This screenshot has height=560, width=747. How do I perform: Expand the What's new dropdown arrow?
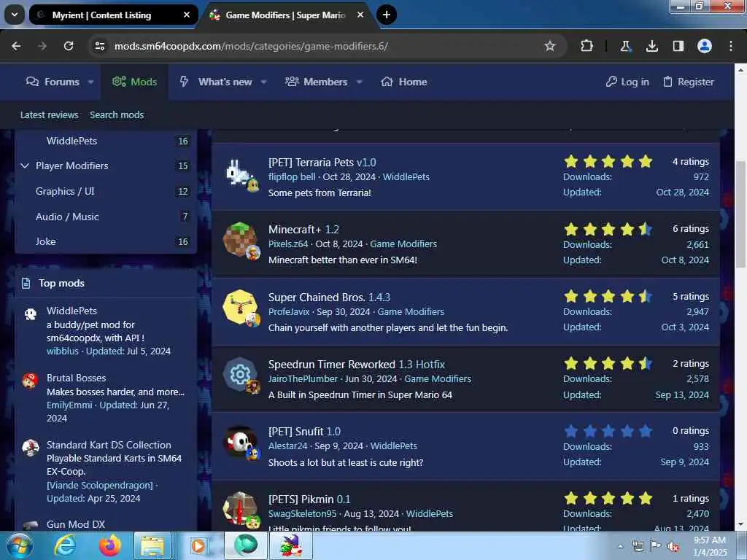(x=263, y=82)
